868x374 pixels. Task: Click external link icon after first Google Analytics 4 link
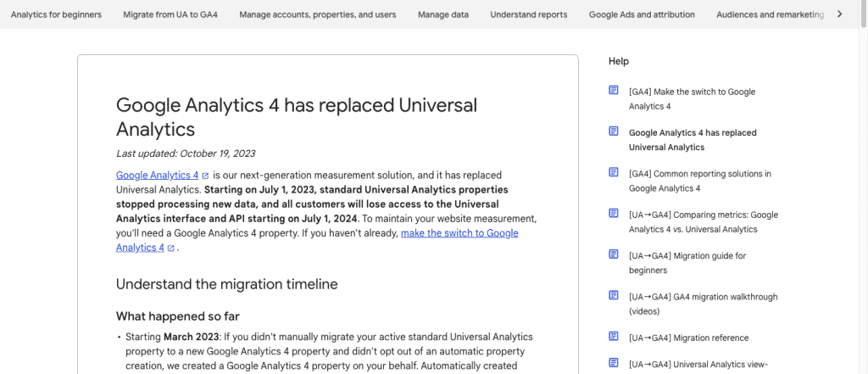(205, 176)
